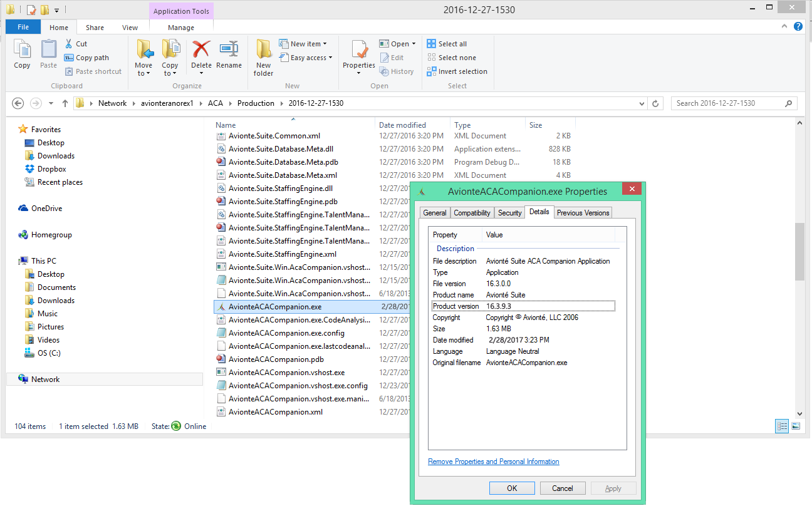This screenshot has width=812, height=511.
Task: Click the search magnifier icon
Action: (x=789, y=103)
